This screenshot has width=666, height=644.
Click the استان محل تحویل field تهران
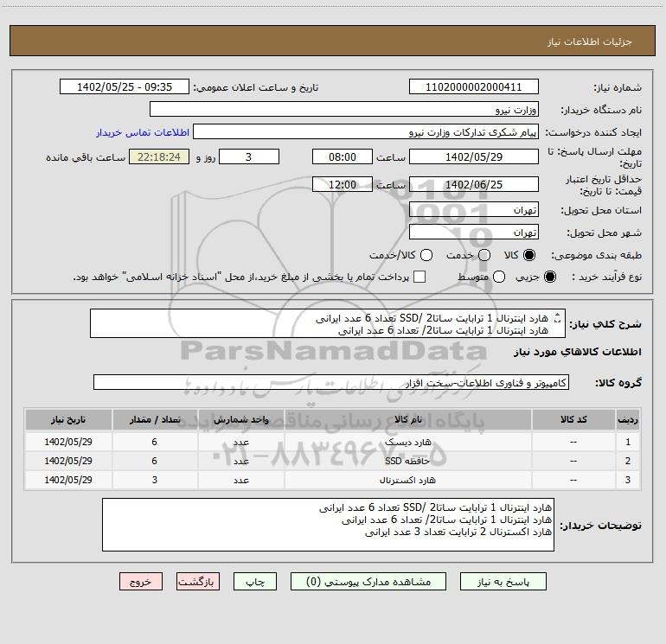(474, 209)
